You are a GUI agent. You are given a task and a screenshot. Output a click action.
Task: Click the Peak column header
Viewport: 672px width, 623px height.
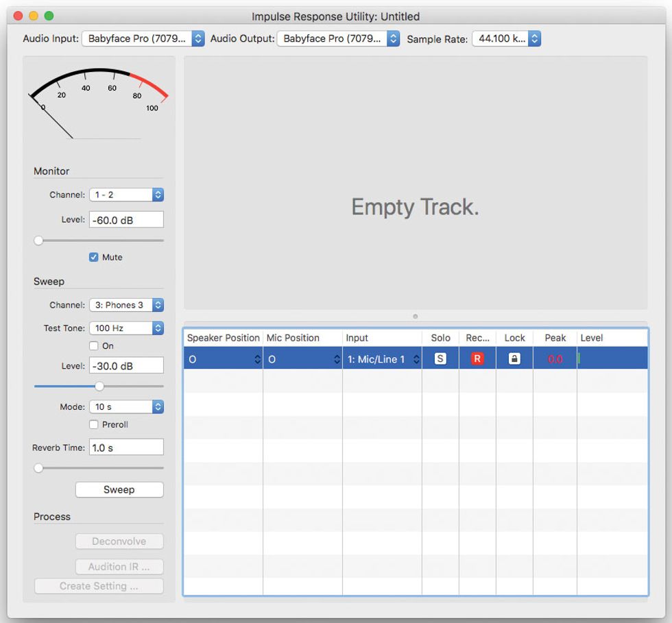[555, 338]
